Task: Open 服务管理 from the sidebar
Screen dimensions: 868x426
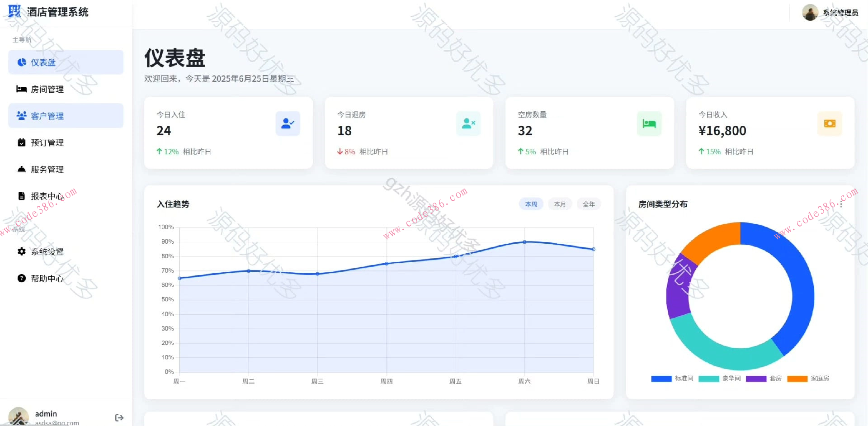Action: tap(47, 169)
